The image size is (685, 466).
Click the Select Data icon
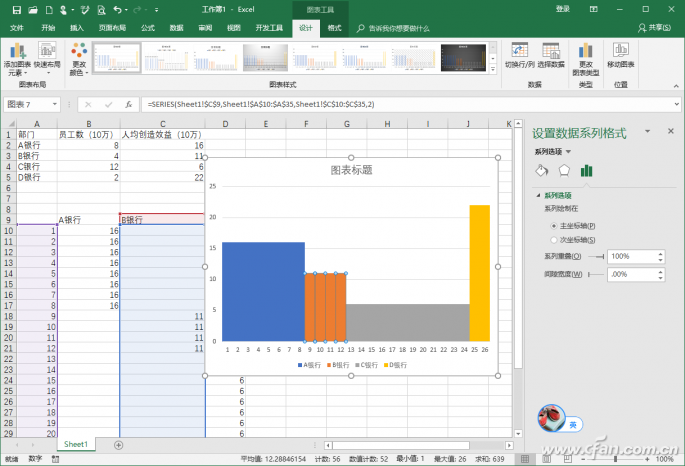point(551,55)
